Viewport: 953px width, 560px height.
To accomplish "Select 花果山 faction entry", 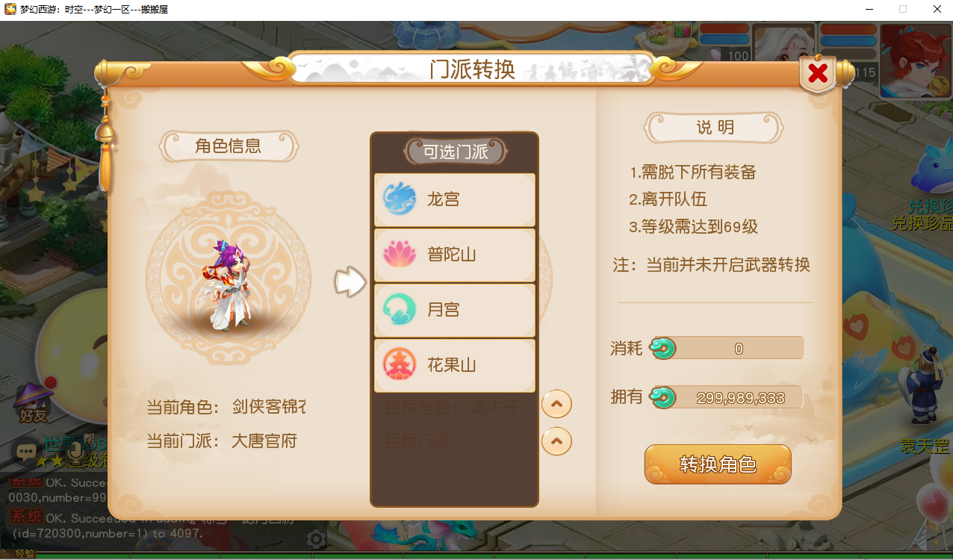I will coord(455,365).
